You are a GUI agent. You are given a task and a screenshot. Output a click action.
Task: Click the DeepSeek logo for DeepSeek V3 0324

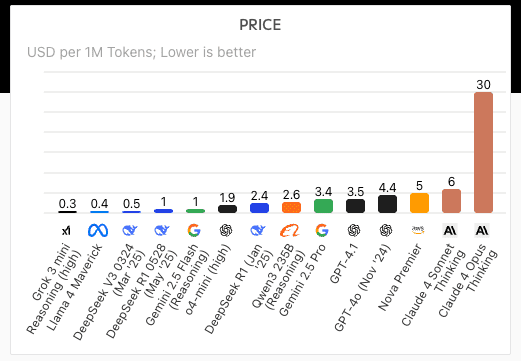[130, 230]
